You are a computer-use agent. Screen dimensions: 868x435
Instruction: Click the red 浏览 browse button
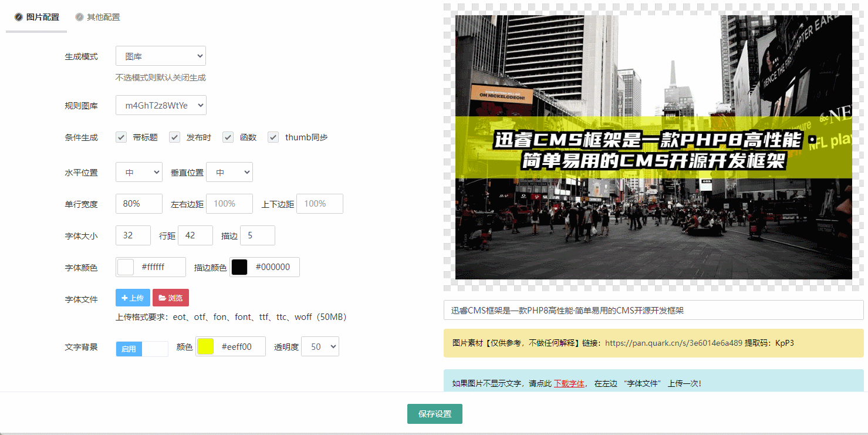pyautogui.click(x=170, y=298)
